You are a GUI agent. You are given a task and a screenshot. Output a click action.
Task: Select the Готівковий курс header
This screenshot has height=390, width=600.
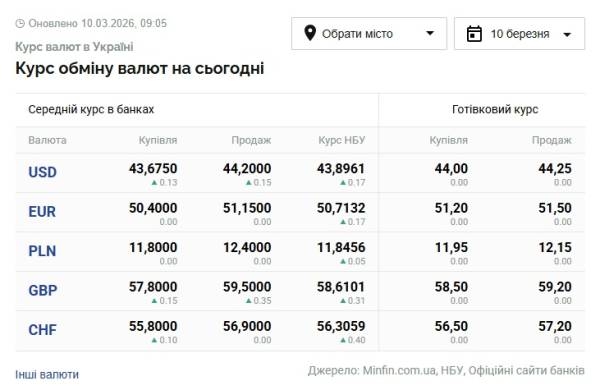pos(495,109)
